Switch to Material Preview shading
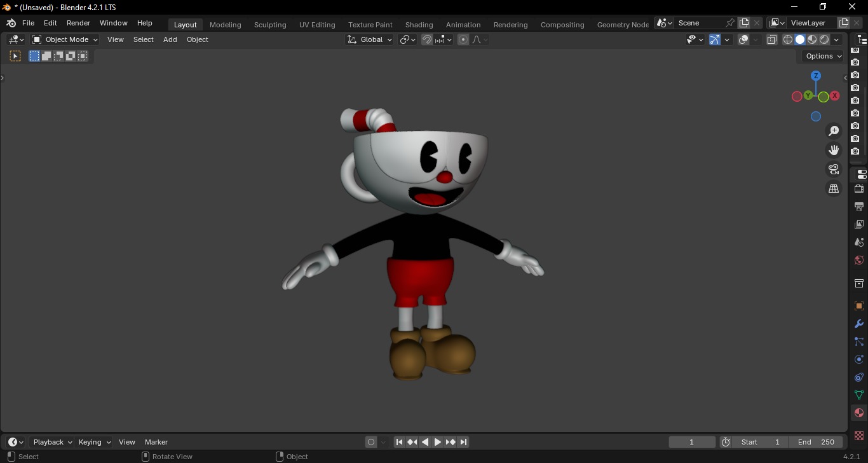 coord(812,39)
